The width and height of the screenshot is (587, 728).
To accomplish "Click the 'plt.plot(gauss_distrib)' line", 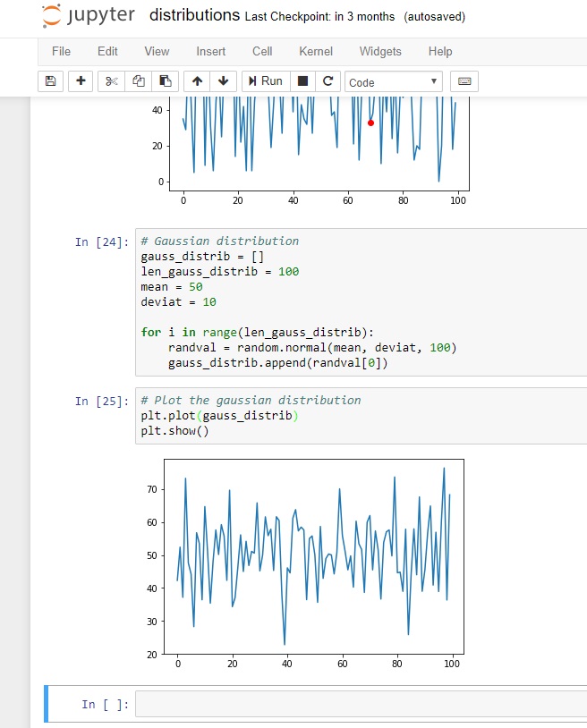I will (219, 416).
